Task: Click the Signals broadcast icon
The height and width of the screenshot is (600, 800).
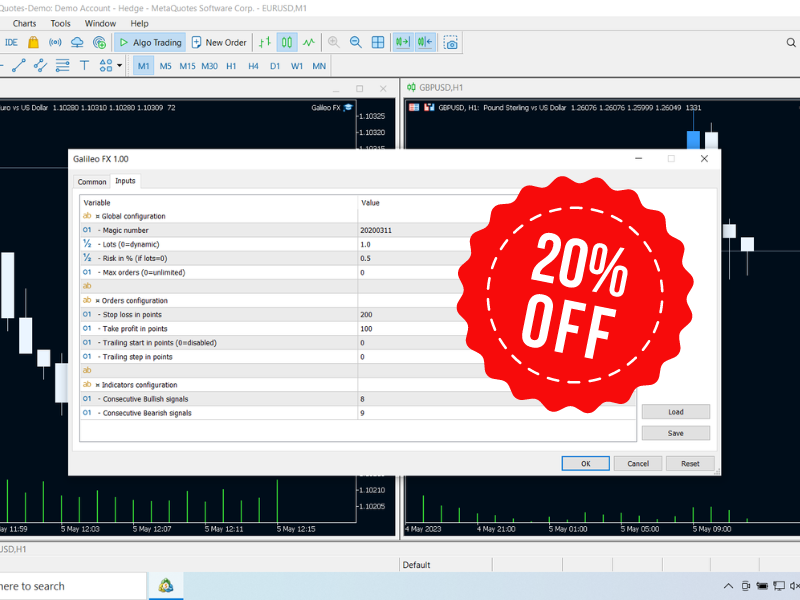Action: tap(55, 43)
